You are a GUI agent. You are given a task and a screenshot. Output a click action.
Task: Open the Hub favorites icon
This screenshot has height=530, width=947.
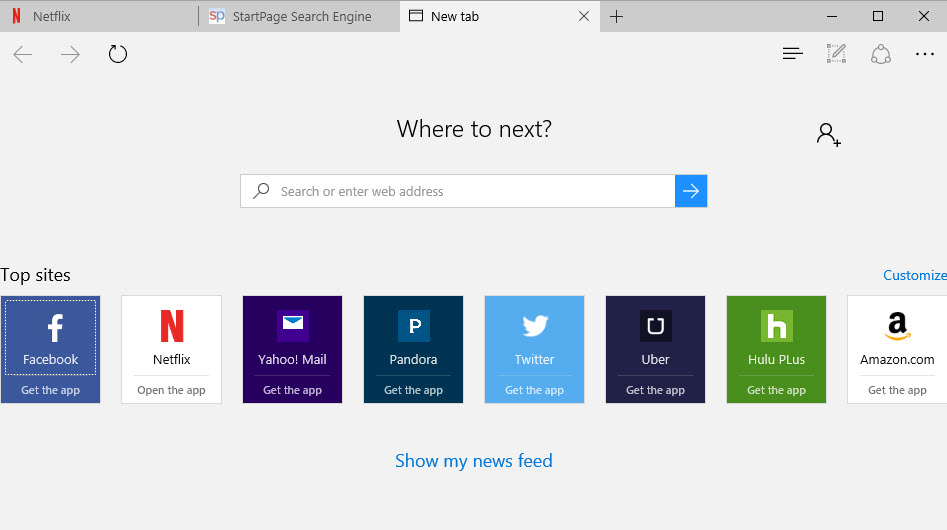(x=792, y=54)
